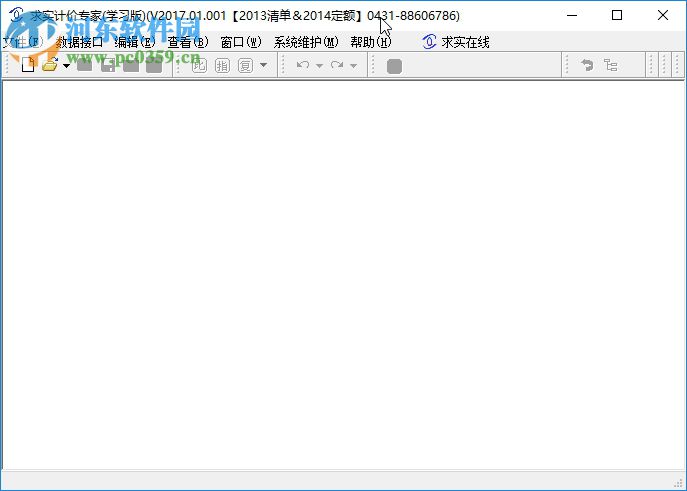The height and width of the screenshot is (491, 687).
Task: Open the 帮助(H) menu
Action: click(x=371, y=42)
